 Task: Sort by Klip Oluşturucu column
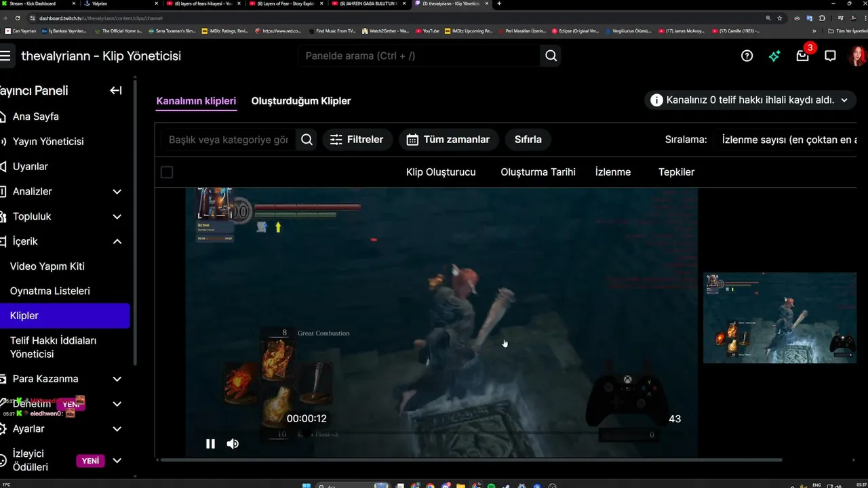441,172
